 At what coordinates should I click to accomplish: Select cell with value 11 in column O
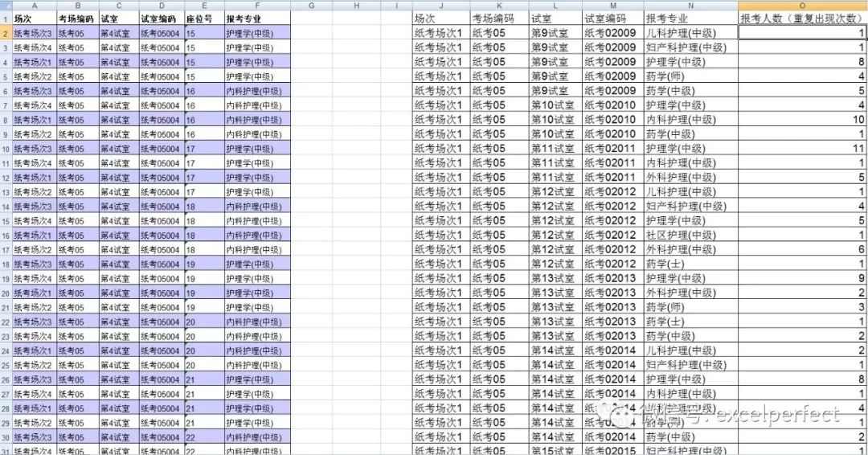coord(802,148)
